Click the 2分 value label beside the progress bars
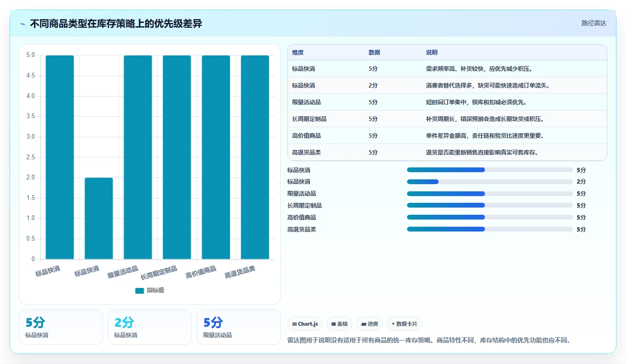The width and height of the screenshot is (626, 364). coord(581,182)
